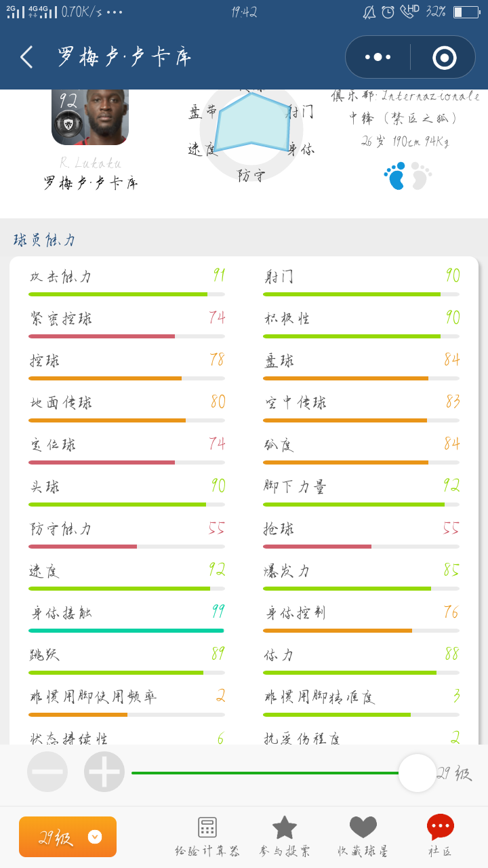Tap the grey right foot icon
This screenshot has height=868, width=488.
point(420,176)
